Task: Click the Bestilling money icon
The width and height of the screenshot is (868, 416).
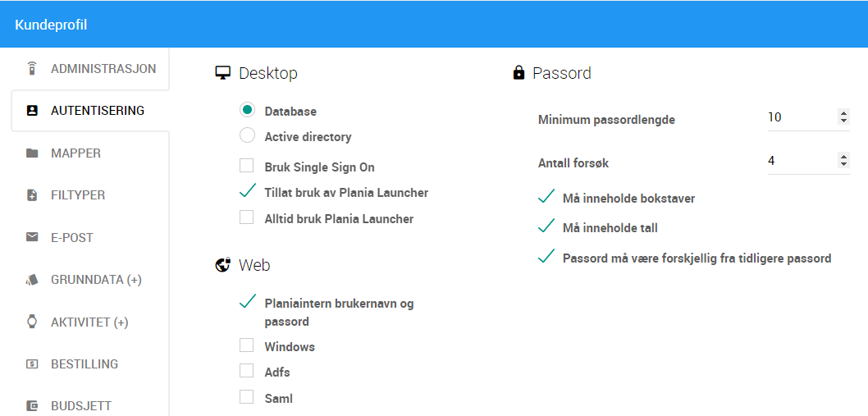Action: [32, 364]
